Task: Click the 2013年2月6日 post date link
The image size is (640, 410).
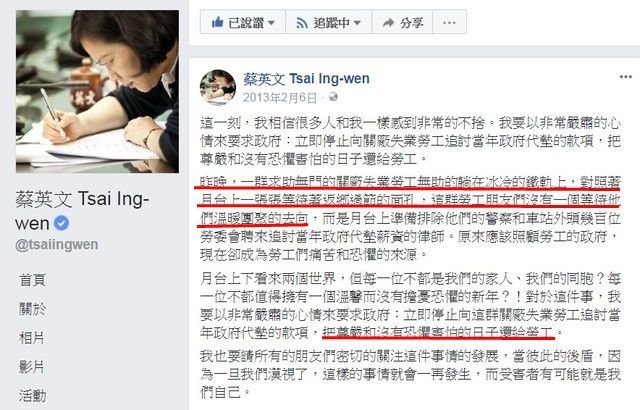Action: [x=280, y=98]
